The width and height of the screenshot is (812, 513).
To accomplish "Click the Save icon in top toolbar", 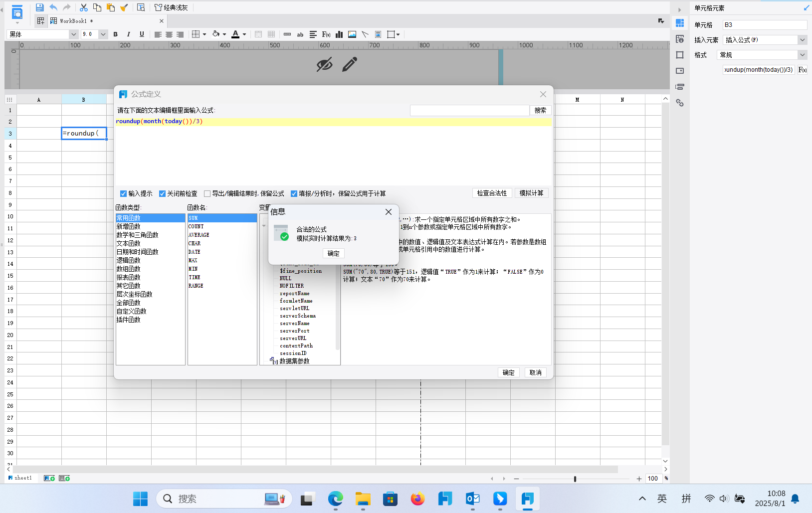I will (40, 7).
